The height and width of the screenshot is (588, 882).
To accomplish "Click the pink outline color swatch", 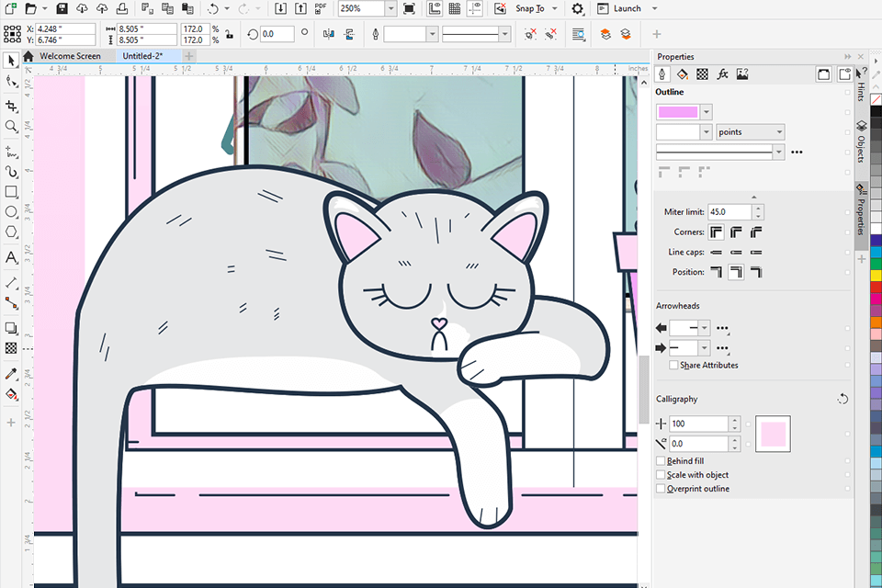I will [678, 112].
